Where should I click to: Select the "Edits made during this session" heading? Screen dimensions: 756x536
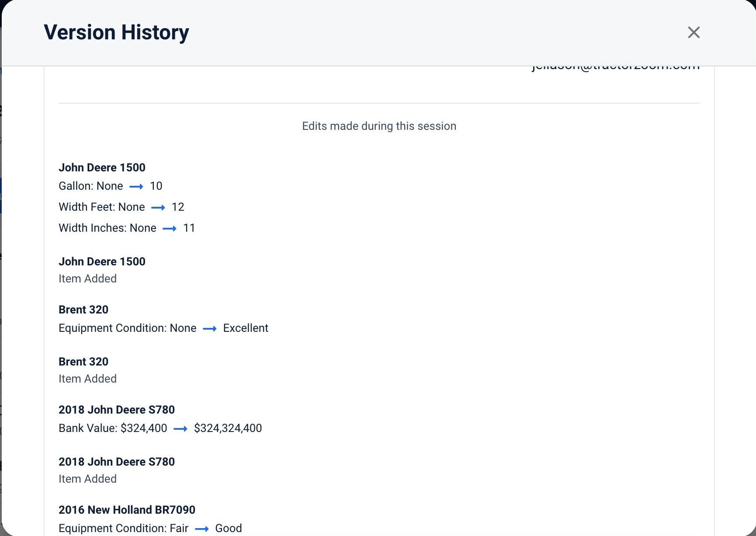(379, 126)
